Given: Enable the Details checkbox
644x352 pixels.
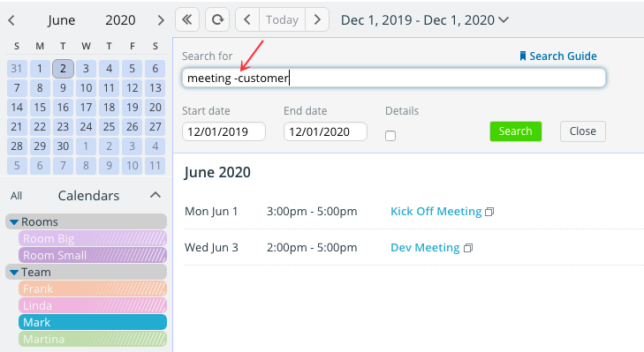Looking at the screenshot, I should 390,136.
